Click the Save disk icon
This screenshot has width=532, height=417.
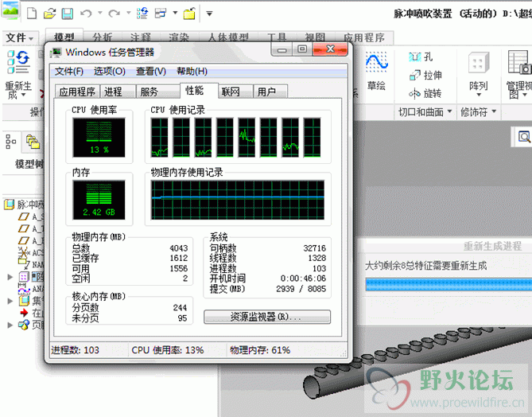tap(67, 14)
